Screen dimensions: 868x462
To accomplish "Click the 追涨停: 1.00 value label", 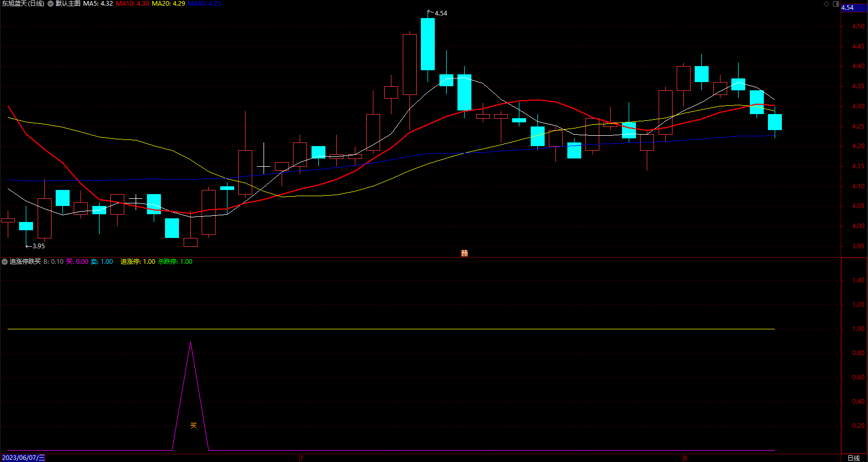I will (138, 262).
